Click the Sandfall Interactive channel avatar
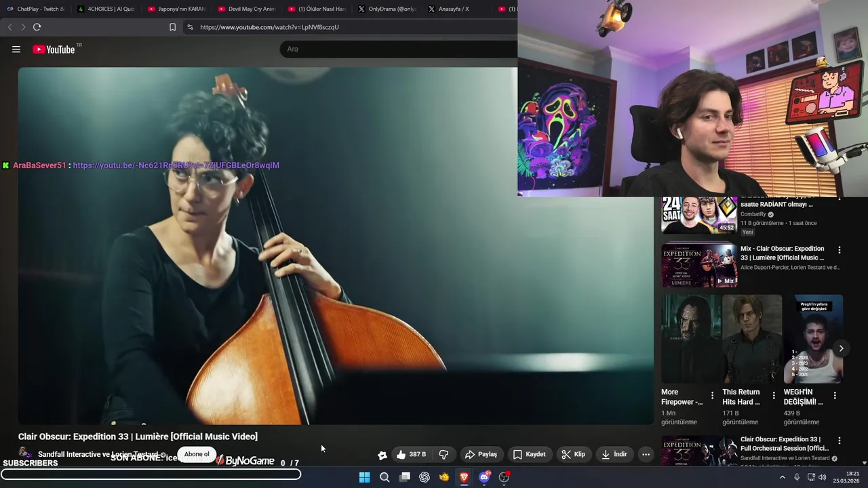The image size is (868, 488). (25, 453)
